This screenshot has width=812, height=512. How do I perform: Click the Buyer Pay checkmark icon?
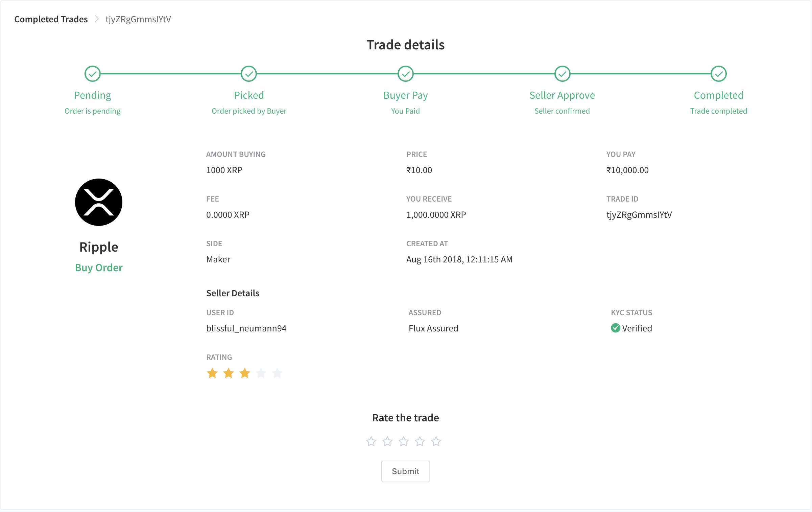point(406,74)
